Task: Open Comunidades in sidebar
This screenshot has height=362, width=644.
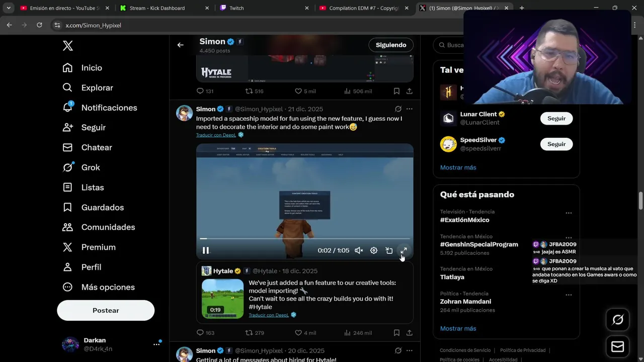Action: point(99,227)
